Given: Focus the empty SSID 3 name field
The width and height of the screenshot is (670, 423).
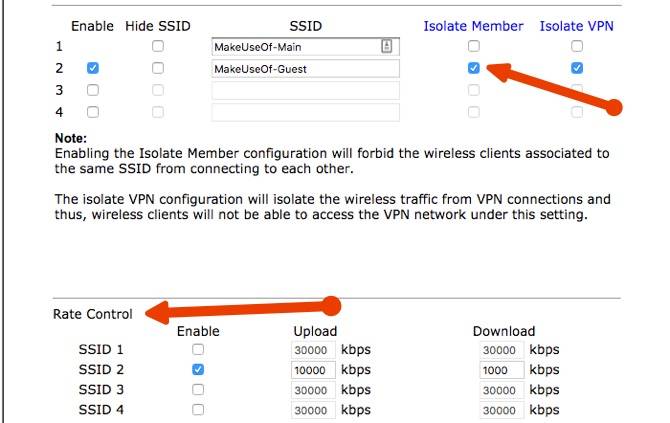Looking at the screenshot, I should coord(305,91).
